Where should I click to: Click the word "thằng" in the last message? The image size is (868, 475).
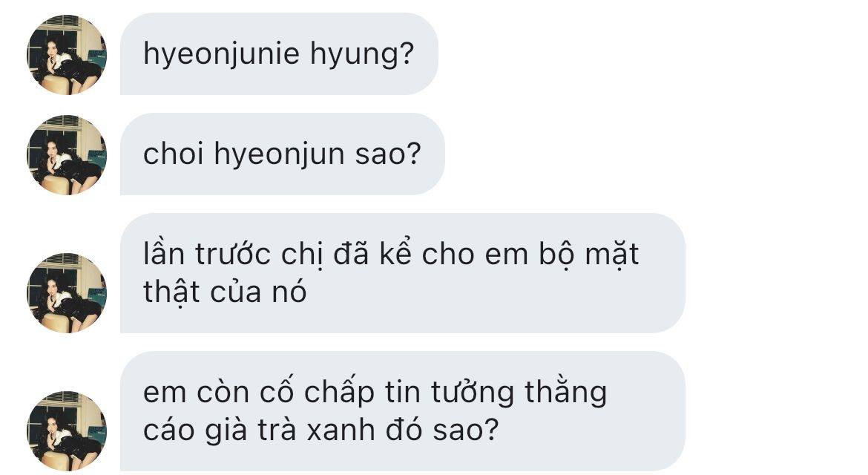(566, 391)
